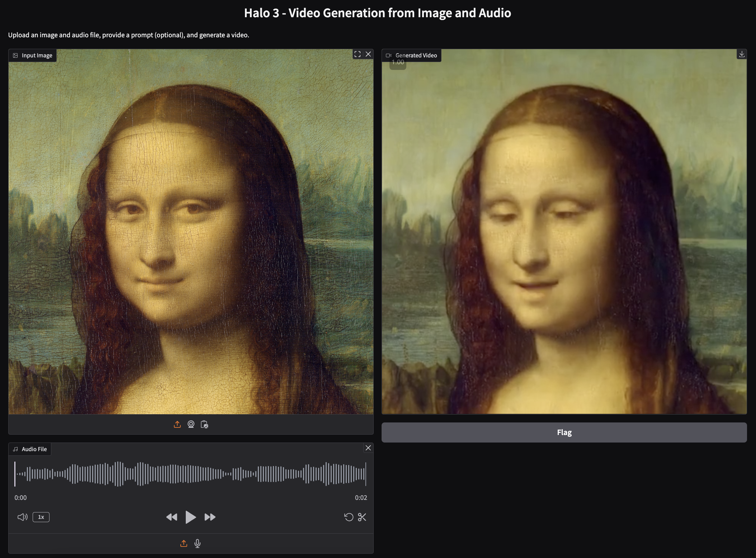Download the generated video

coord(742,54)
